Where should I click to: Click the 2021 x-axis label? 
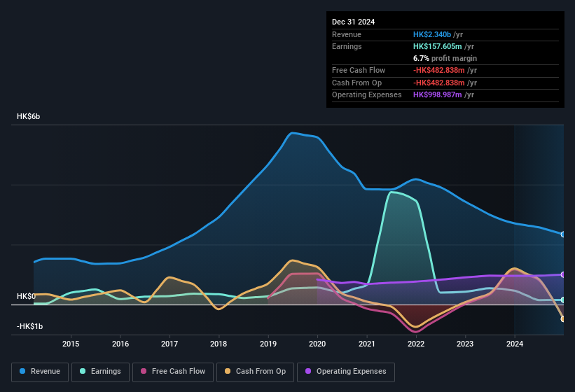[x=367, y=344]
